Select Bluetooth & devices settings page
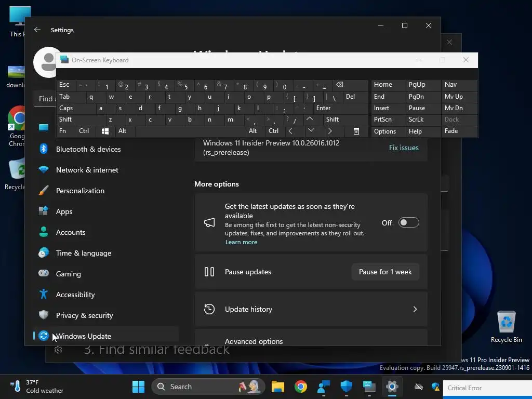The width and height of the screenshot is (532, 399). tap(106, 149)
